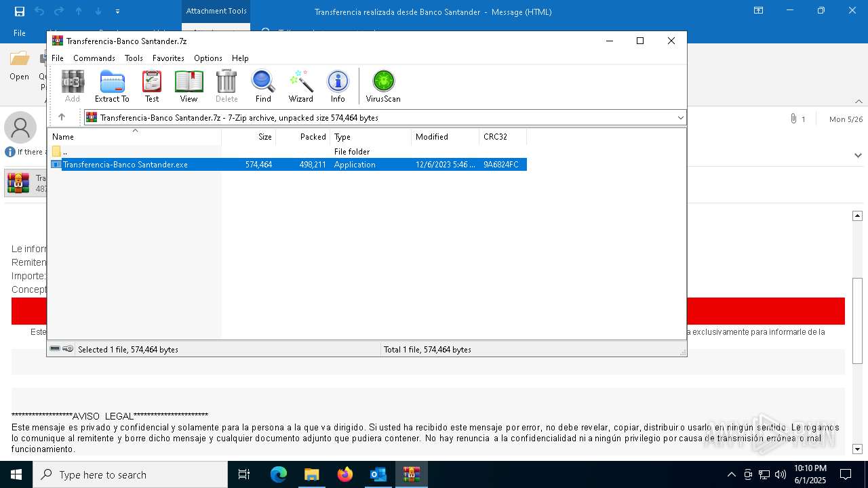868x488 pixels.
Task: Expand the Outlook message header chevron
Action: [x=858, y=155]
